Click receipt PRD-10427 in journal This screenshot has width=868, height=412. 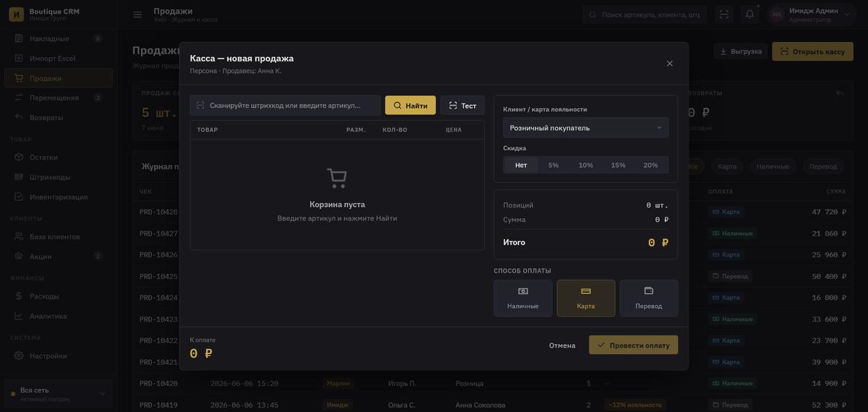pos(158,233)
